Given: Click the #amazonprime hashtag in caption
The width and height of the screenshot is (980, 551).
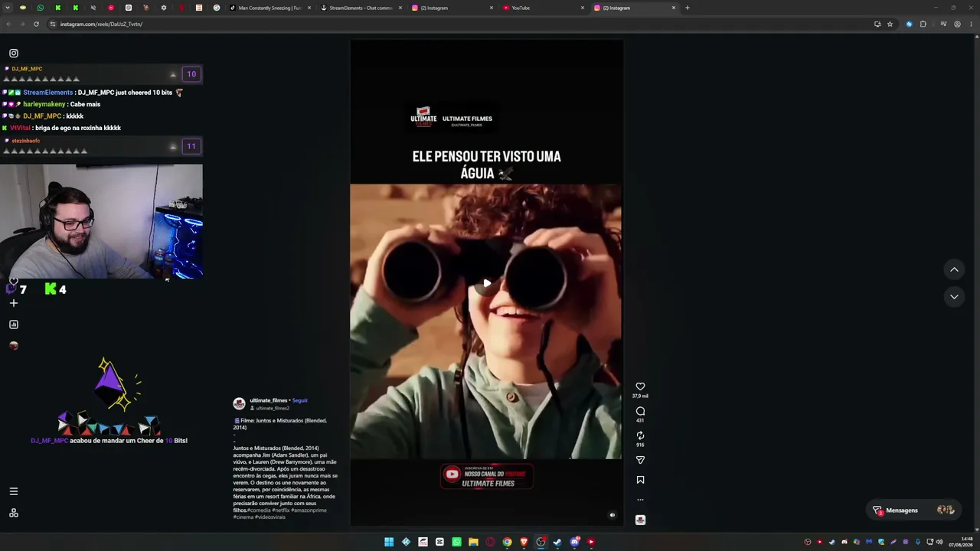Looking at the screenshot, I should tap(309, 510).
